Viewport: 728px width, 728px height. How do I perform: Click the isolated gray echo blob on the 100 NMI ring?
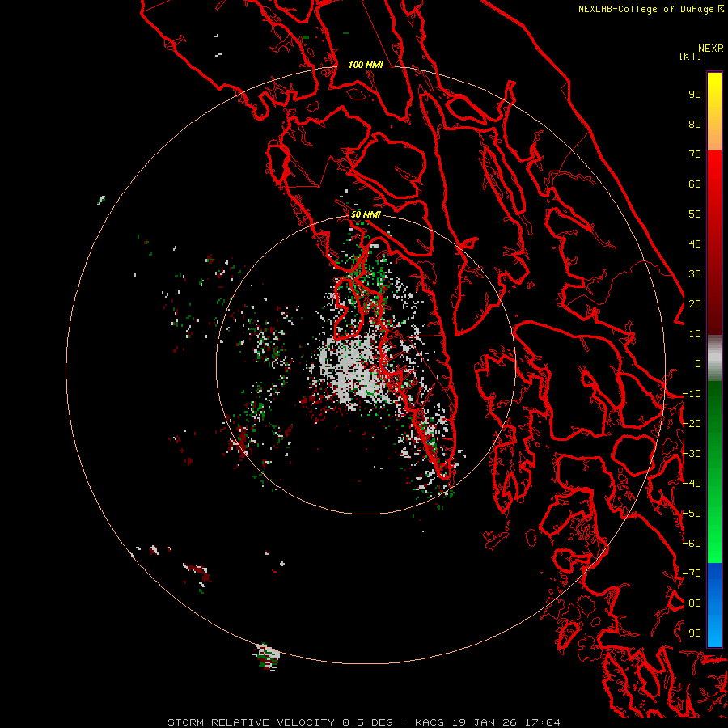coord(266,657)
